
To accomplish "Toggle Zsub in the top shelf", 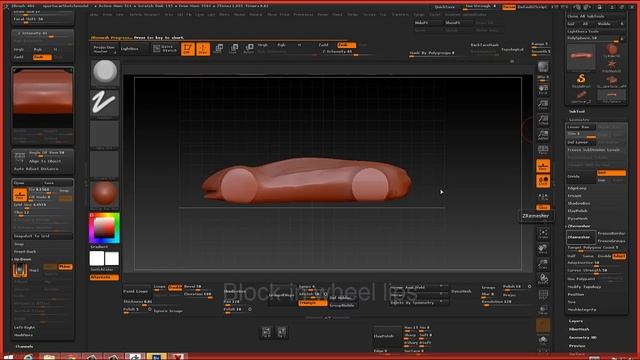I will tap(346, 45).
